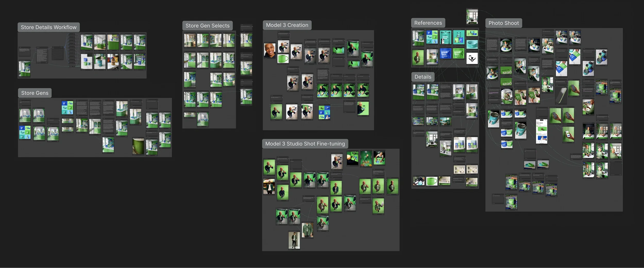Open the man with colorful snacks image in Fine-tuning
Image resolution: width=644 pixels, height=268 pixels.
point(366,159)
